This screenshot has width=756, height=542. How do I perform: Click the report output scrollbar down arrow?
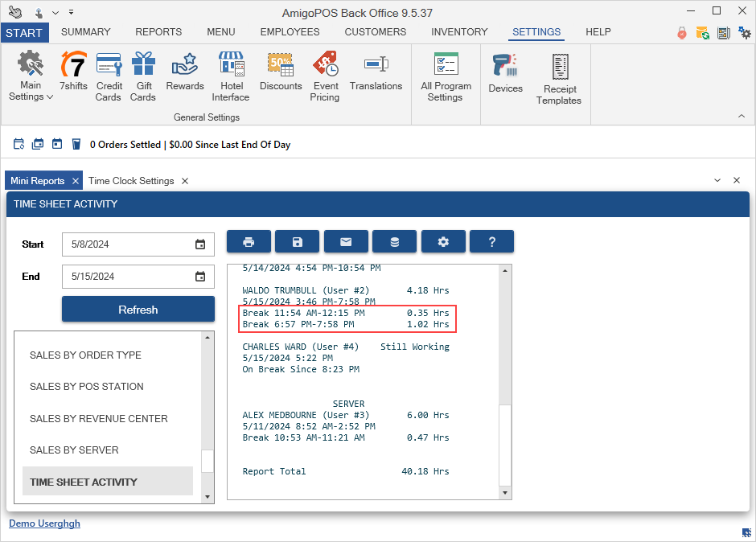[x=505, y=492]
